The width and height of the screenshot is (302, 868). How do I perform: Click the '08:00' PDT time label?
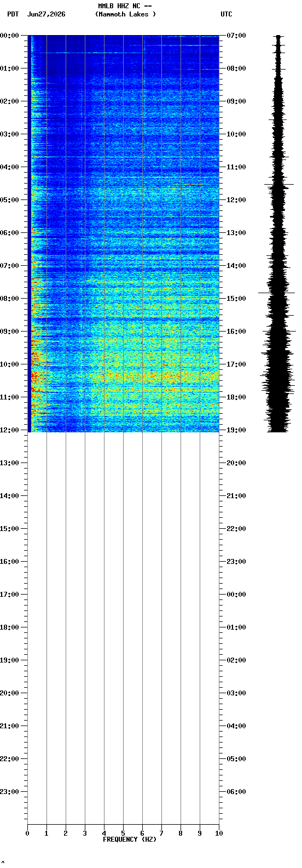point(9,299)
